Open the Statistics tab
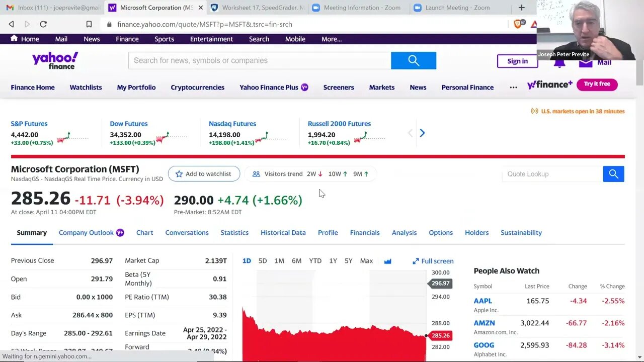The height and width of the screenshot is (362, 644). click(x=234, y=233)
